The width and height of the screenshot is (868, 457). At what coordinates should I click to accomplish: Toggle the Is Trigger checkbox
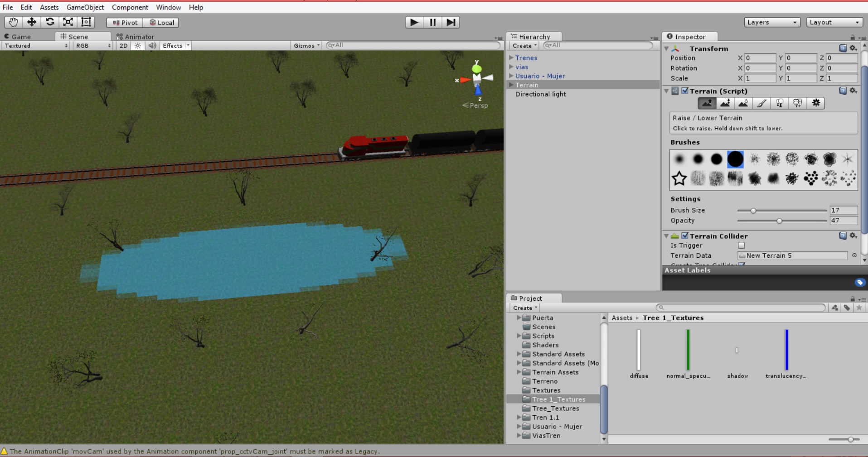[x=742, y=245]
